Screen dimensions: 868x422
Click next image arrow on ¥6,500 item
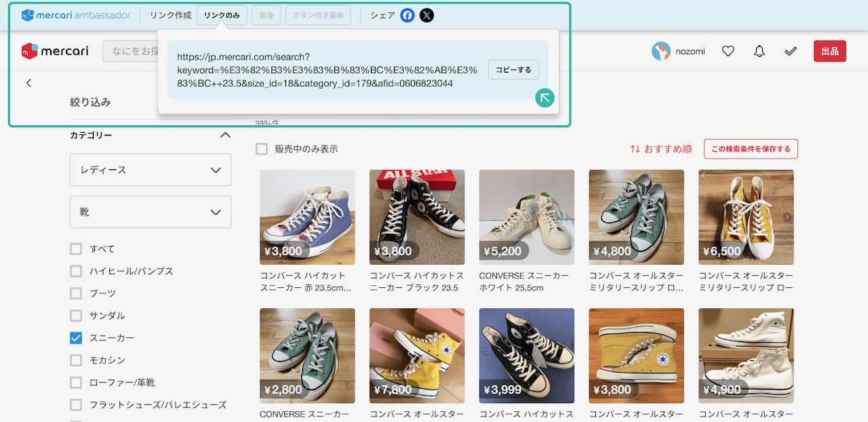click(x=787, y=217)
